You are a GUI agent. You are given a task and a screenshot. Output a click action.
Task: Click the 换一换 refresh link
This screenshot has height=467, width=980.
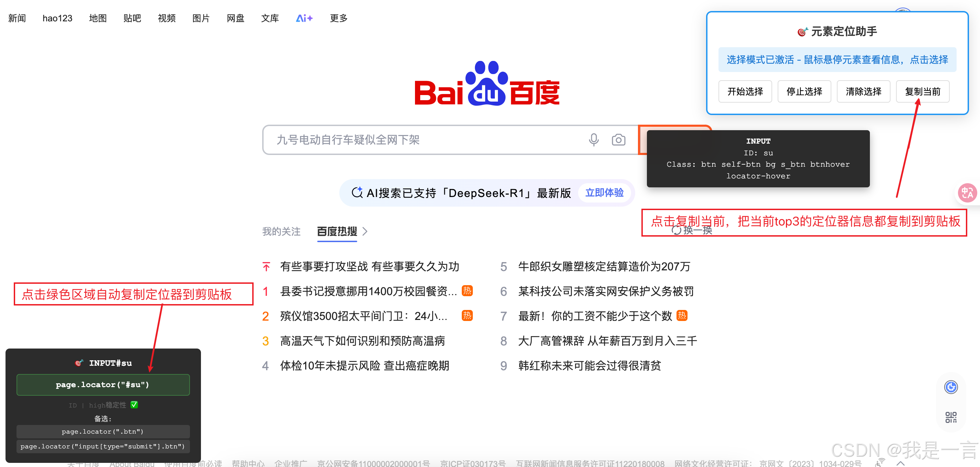click(x=692, y=230)
